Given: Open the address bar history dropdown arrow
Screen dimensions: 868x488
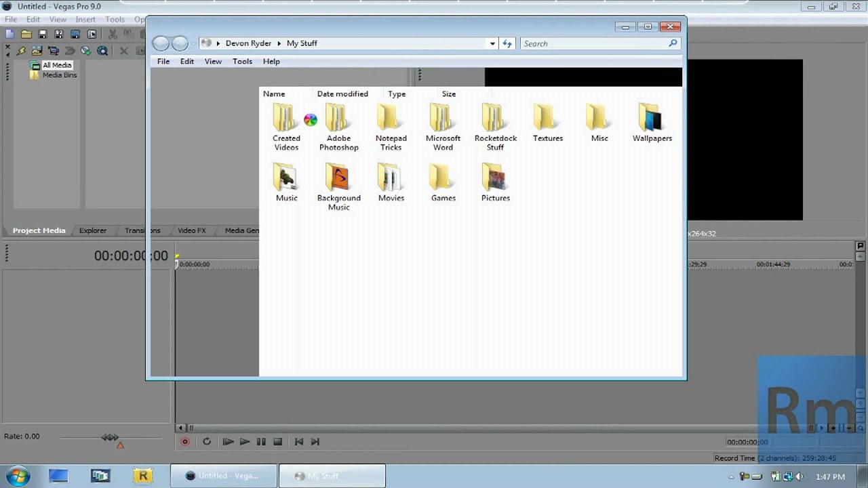Looking at the screenshot, I should coord(492,43).
